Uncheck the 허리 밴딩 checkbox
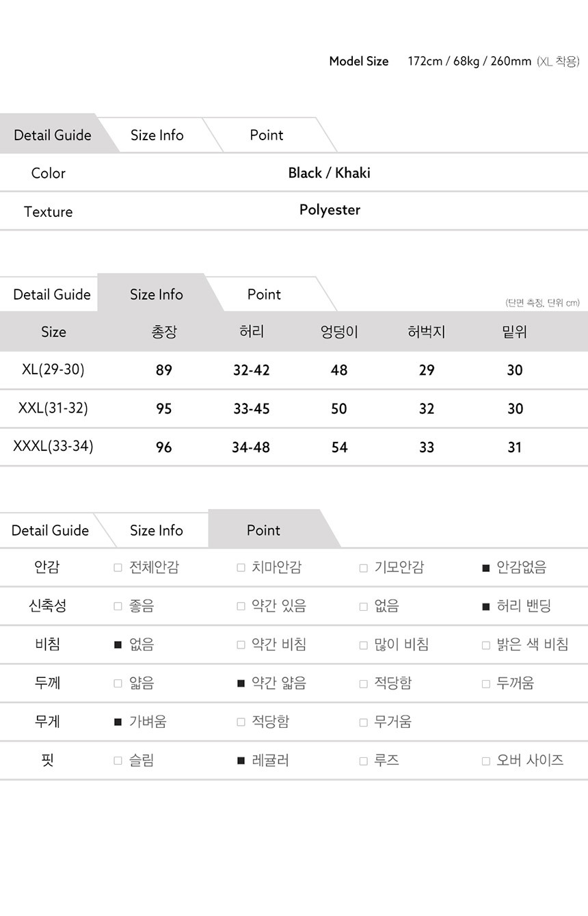 (486, 606)
